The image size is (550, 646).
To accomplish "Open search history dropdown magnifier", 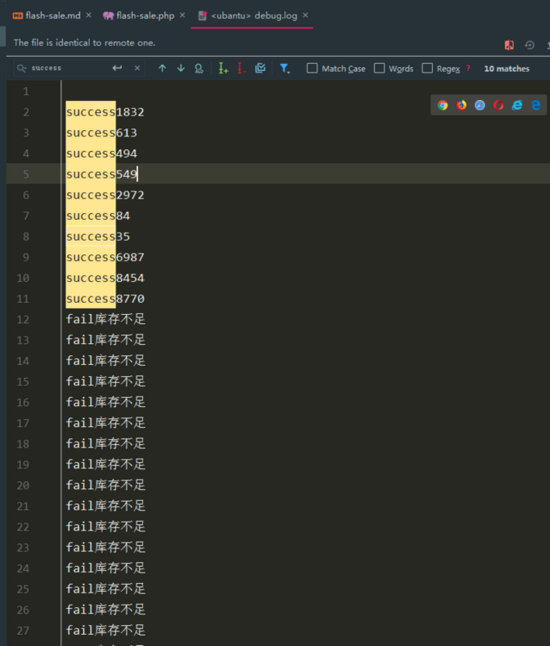I will (x=22, y=68).
